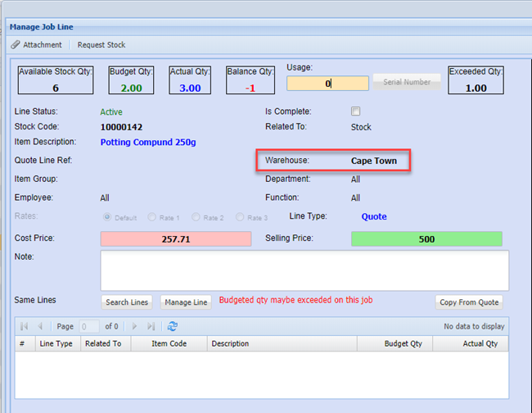This screenshot has width=532, height=413.
Task: Go to first page in grid pager
Action: point(24,326)
